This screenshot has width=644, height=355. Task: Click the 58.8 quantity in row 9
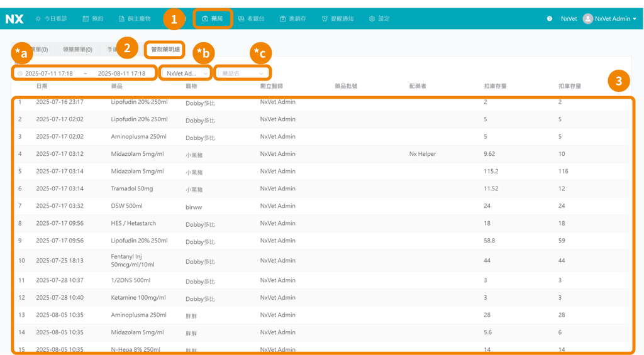(x=489, y=241)
